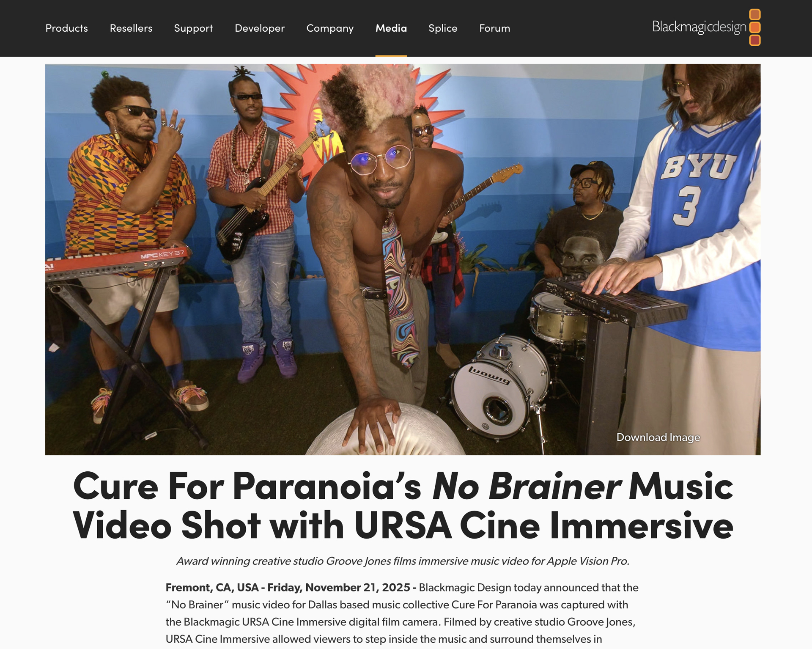Click the Blackmagicdesign wordmark text

(x=699, y=27)
